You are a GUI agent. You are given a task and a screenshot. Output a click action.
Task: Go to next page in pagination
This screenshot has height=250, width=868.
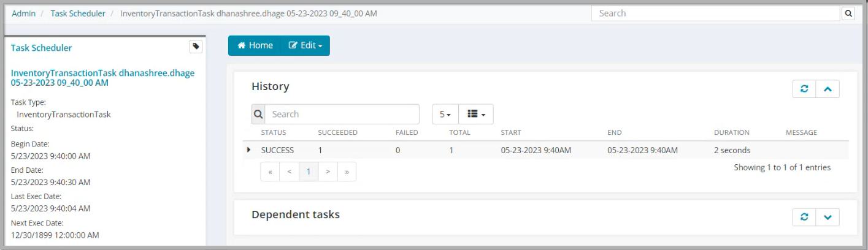(x=328, y=172)
